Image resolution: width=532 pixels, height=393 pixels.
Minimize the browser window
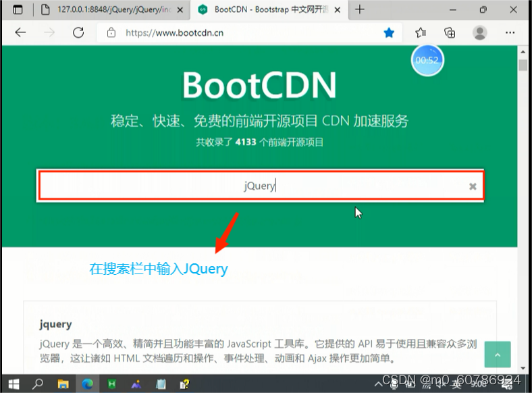[452, 10]
